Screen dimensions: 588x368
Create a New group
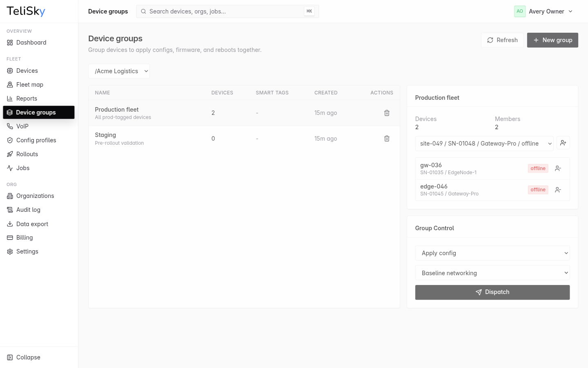click(x=552, y=40)
